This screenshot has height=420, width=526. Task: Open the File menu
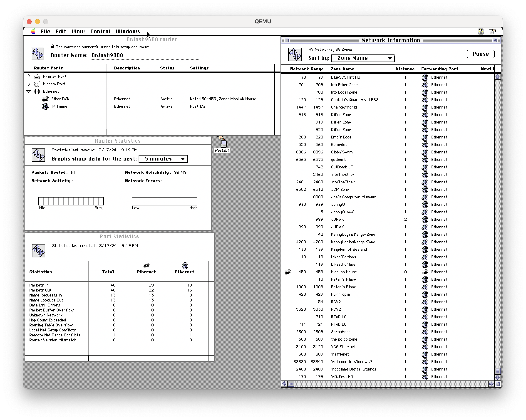[45, 31]
